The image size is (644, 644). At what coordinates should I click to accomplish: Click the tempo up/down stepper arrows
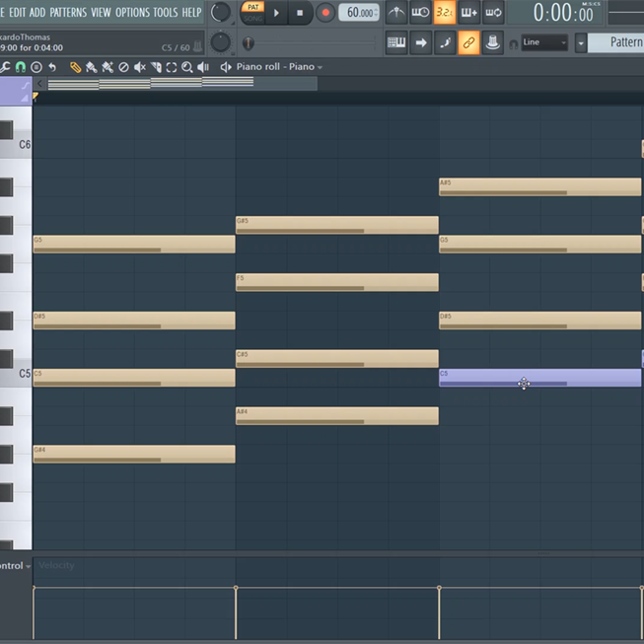(376, 12)
